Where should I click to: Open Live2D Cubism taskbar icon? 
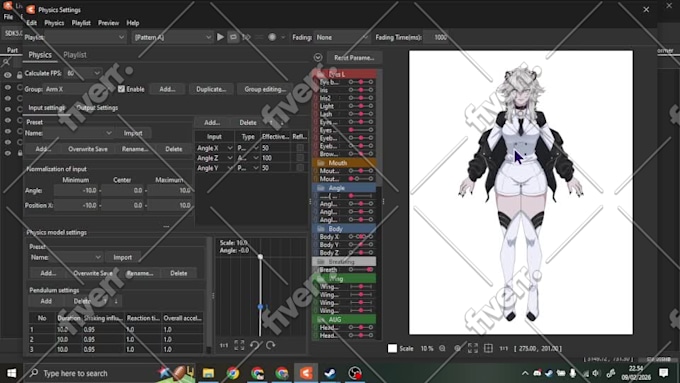click(x=306, y=373)
